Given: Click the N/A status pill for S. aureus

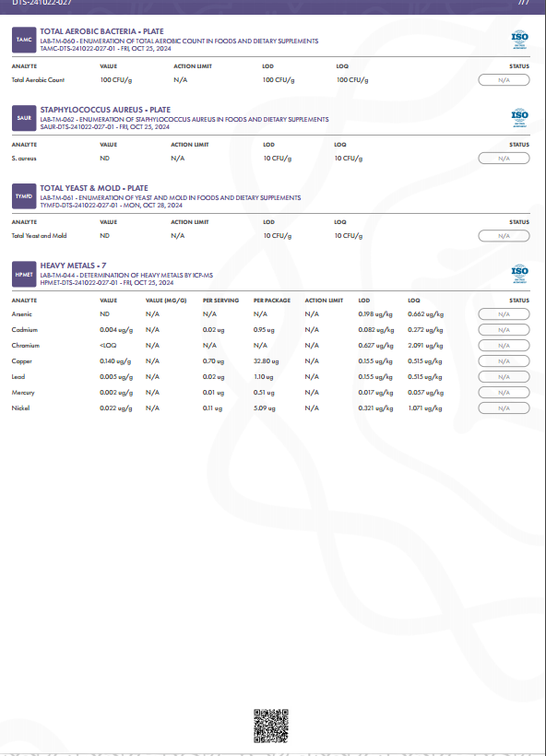Looking at the screenshot, I should (x=504, y=159).
